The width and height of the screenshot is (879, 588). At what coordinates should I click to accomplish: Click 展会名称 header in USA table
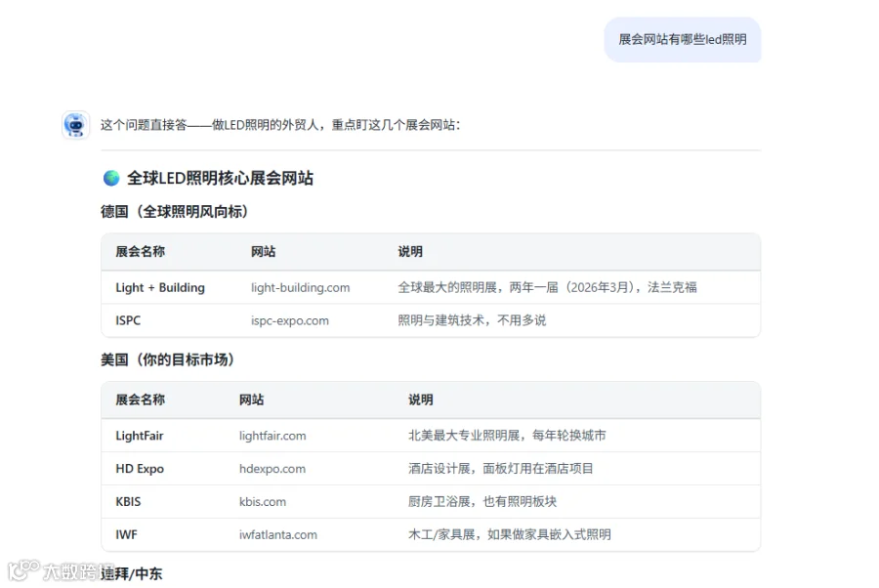tap(140, 399)
